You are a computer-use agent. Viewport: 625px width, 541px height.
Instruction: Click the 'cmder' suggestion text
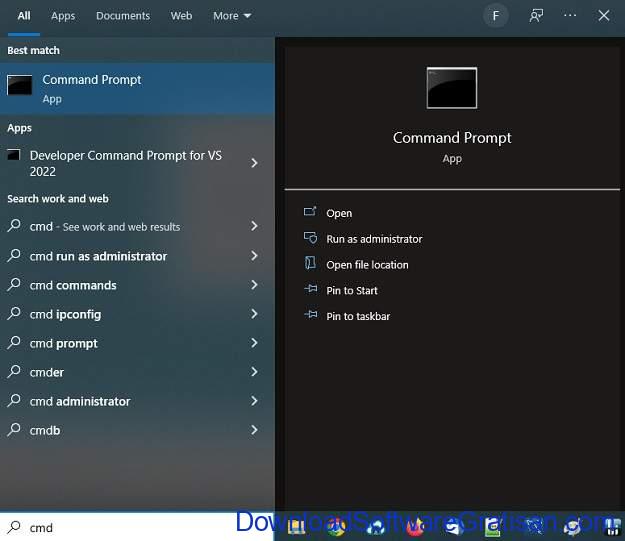[x=47, y=372]
